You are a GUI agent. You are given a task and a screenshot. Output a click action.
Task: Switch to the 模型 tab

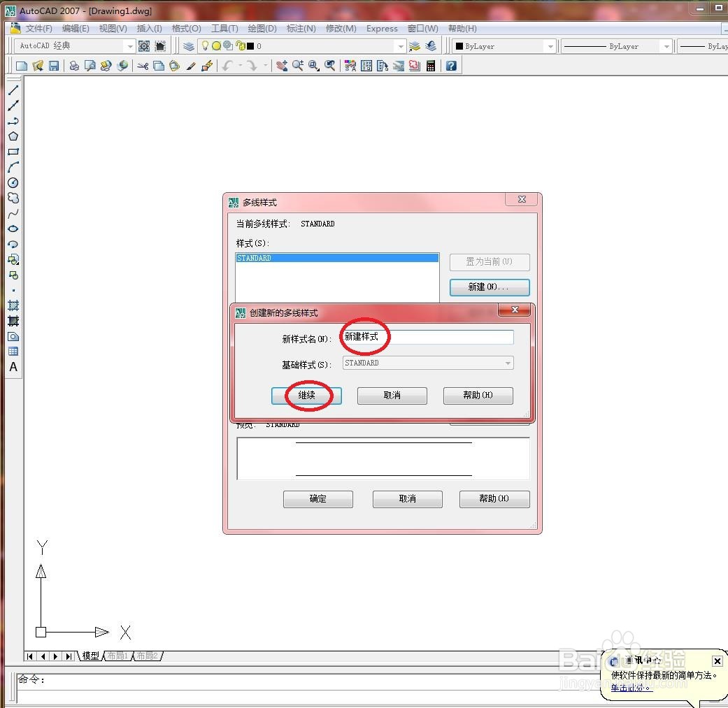coord(90,656)
